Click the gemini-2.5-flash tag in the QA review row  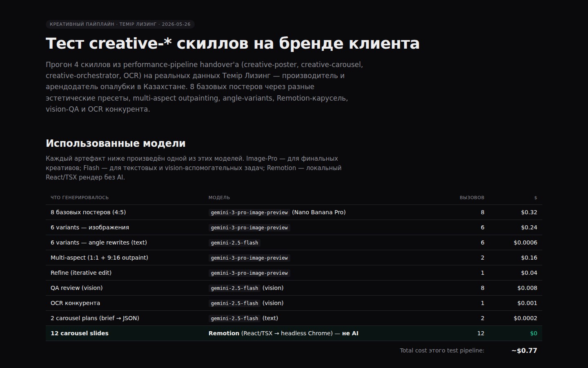[x=234, y=288]
